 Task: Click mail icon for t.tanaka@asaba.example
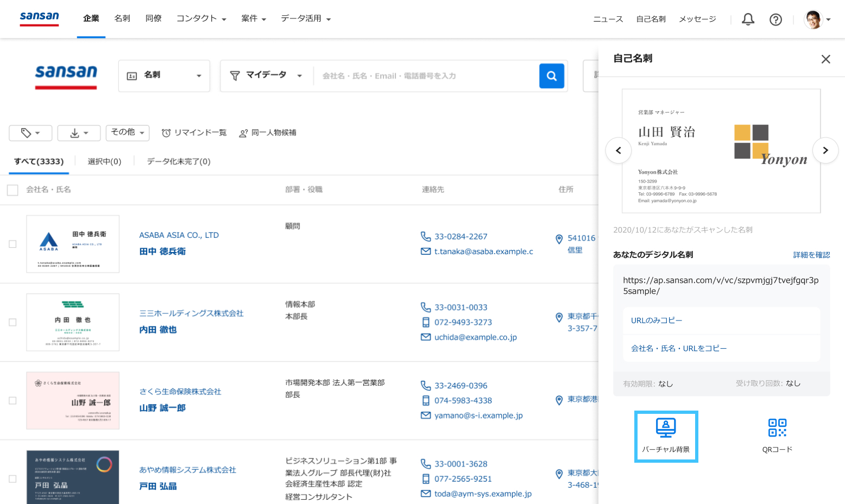pyautogui.click(x=426, y=251)
